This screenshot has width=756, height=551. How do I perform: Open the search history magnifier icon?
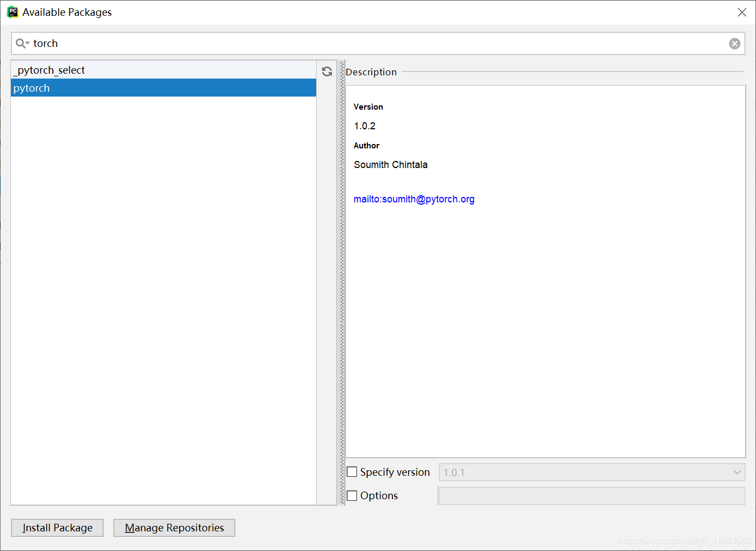22,43
